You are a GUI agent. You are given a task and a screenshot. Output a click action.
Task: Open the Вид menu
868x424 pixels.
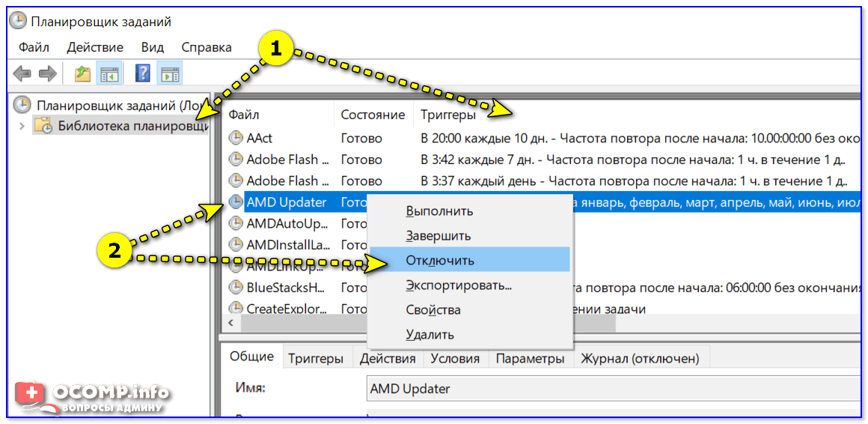152,47
